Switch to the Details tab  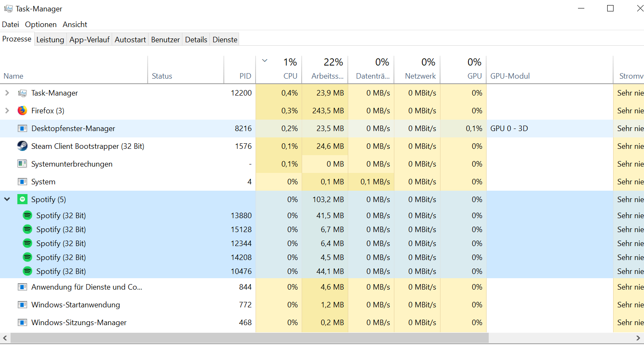point(196,40)
